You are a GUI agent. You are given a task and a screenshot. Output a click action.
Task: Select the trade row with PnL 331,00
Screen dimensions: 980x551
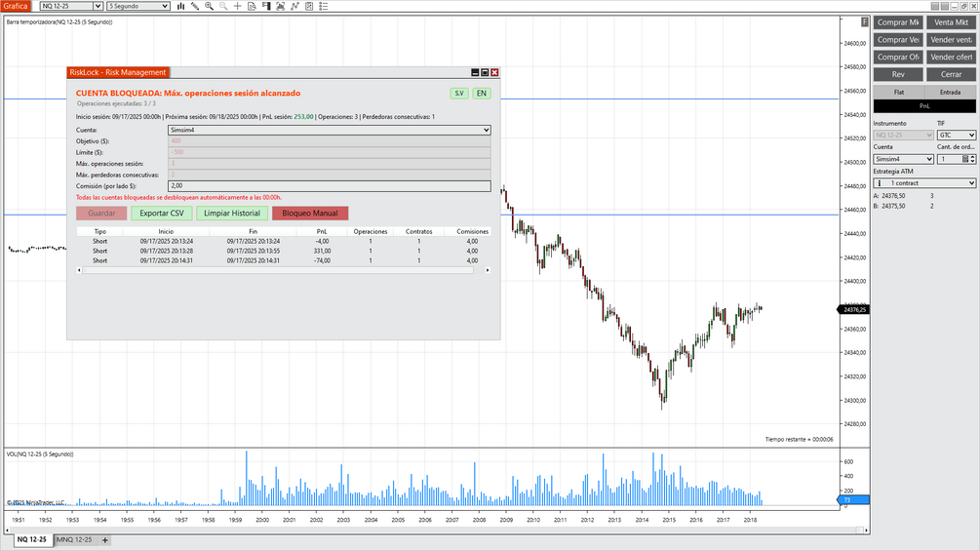coord(284,252)
